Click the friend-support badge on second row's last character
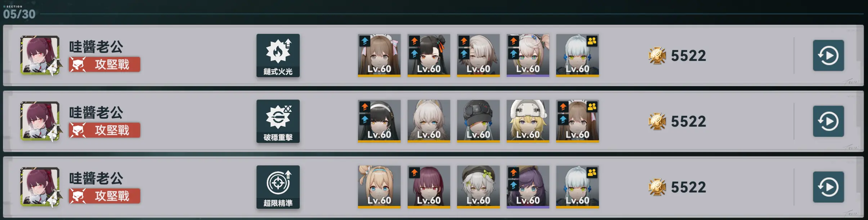This screenshot has width=868, height=220. 592,107
